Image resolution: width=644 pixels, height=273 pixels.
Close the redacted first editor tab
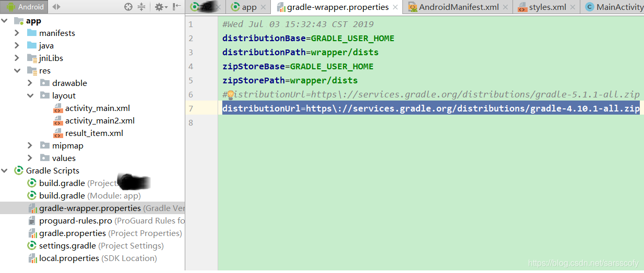219,7
